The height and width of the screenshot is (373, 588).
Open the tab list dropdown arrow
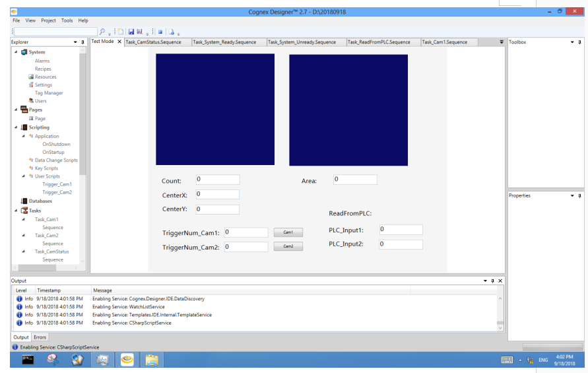pyautogui.click(x=502, y=42)
